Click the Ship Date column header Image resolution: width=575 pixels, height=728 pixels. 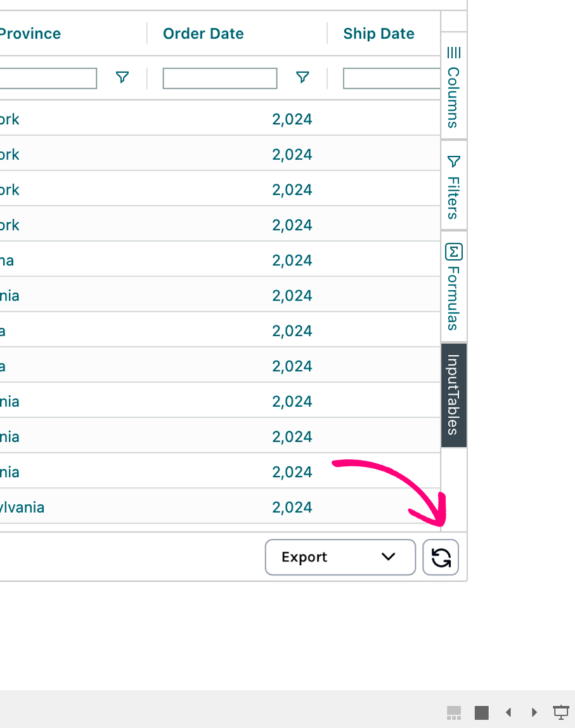click(379, 34)
